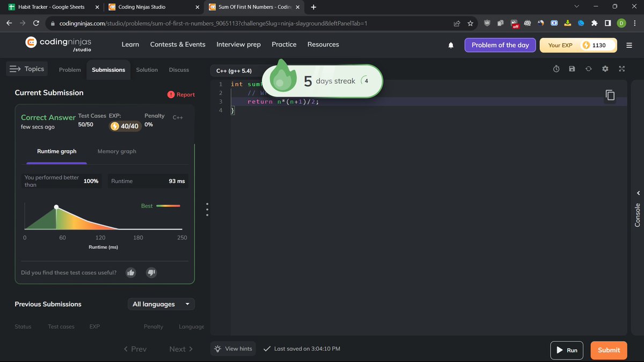The image size is (644, 362).
Task: Close the Coding Ninjas Studio browser tab
Action: [197, 7]
